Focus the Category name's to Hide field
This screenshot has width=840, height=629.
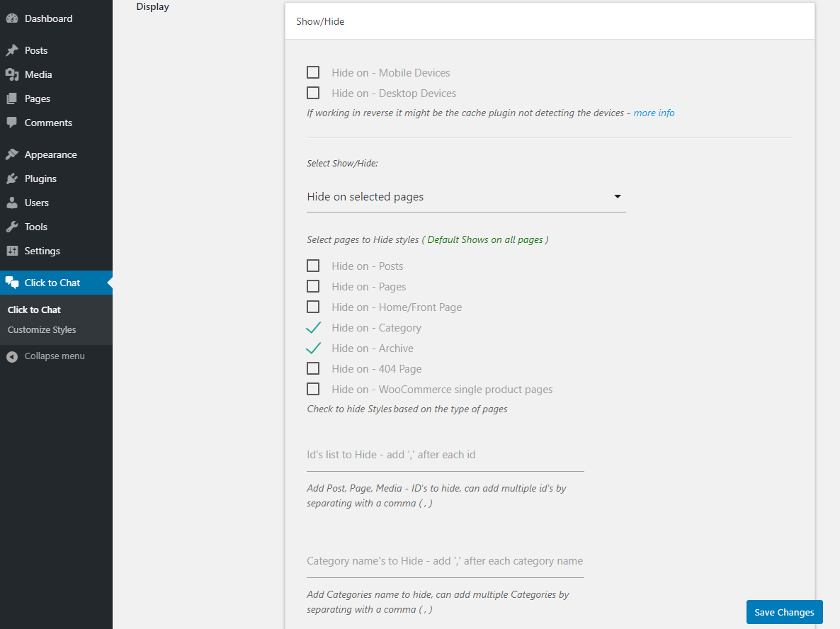445,562
